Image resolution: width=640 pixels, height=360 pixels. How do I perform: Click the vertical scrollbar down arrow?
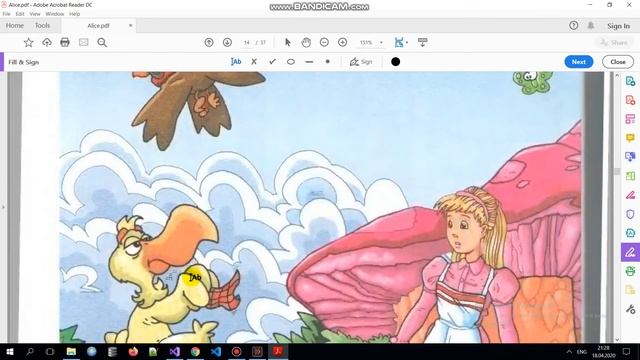pyautogui.click(x=617, y=339)
